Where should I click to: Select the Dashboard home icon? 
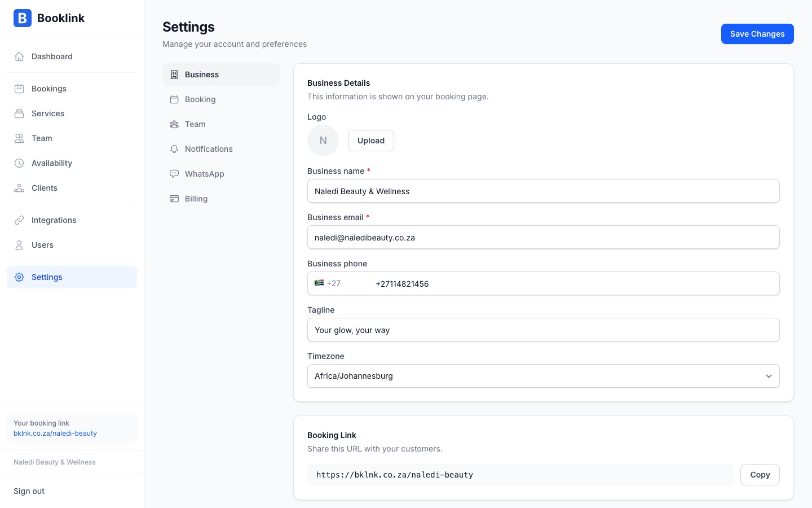(x=19, y=56)
